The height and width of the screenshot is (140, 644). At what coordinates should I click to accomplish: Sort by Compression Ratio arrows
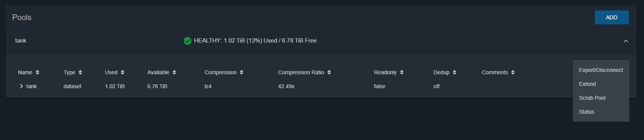coord(329,72)
